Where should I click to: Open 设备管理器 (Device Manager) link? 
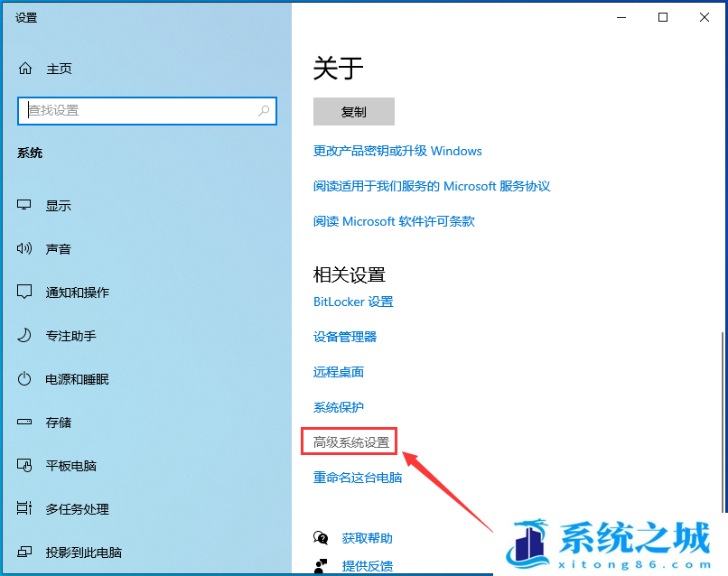click(x=345, y=337)
